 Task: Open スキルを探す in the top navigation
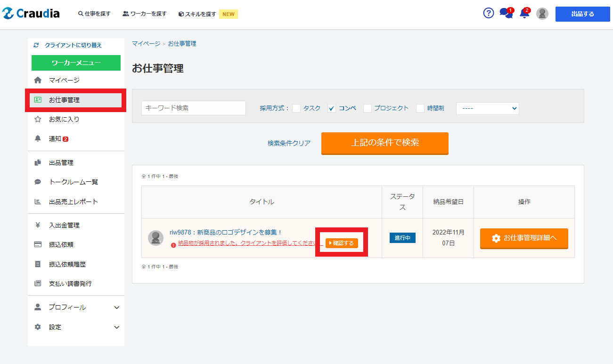[197, 14]
